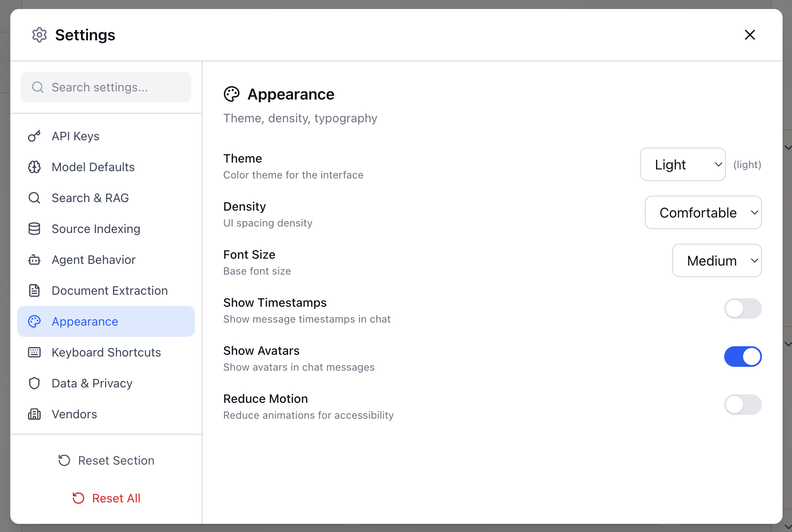
Task: Change the Font Size dropdown
Action: pos(716,260)
